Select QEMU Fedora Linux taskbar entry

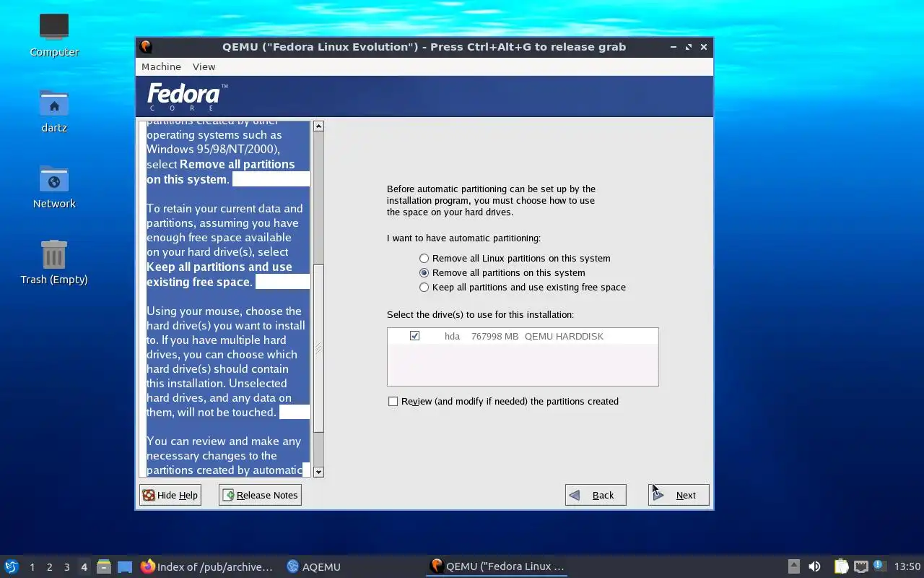click(x=497, y=566)
